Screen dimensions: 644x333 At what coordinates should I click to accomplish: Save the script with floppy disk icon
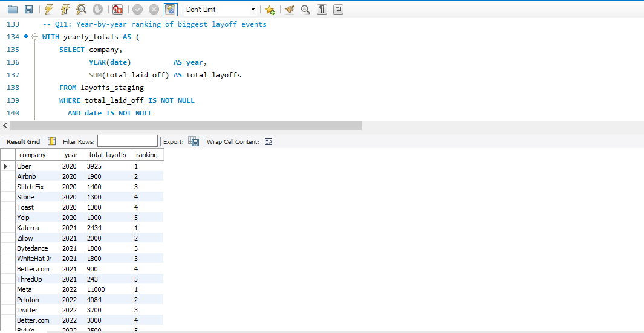[29, 10]
